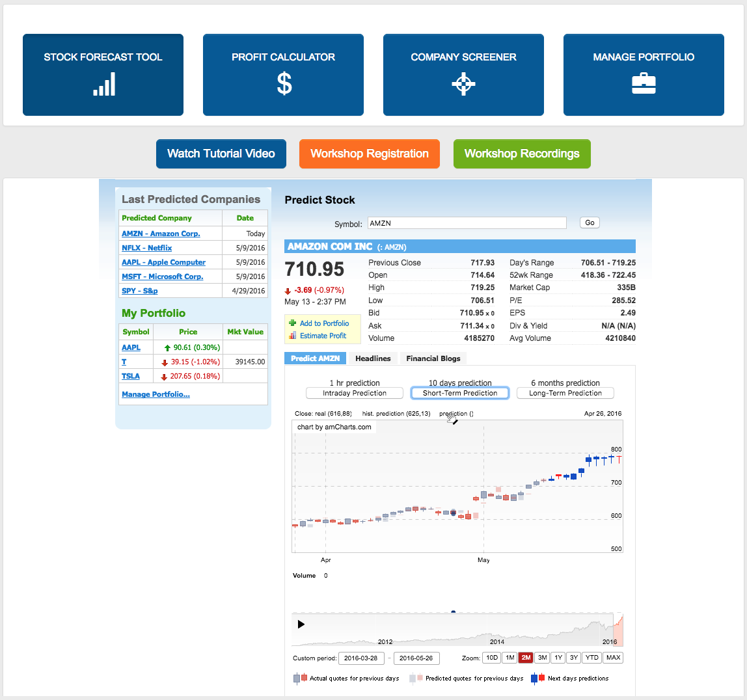Screen dimensions: 747x700
Task: Set chart zoom to 1Y
Action: pos(558,658)
